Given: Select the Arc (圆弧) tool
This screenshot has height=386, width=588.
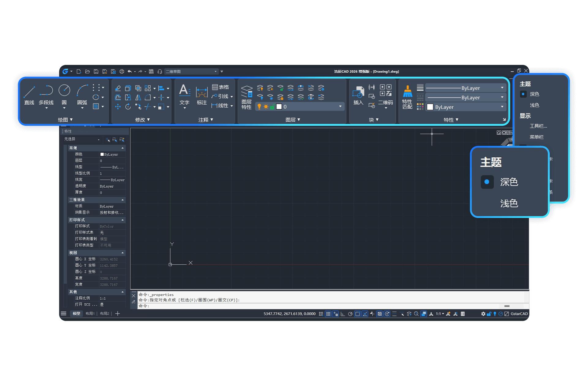Looking at the screenshot, I should tap(82, 96).
